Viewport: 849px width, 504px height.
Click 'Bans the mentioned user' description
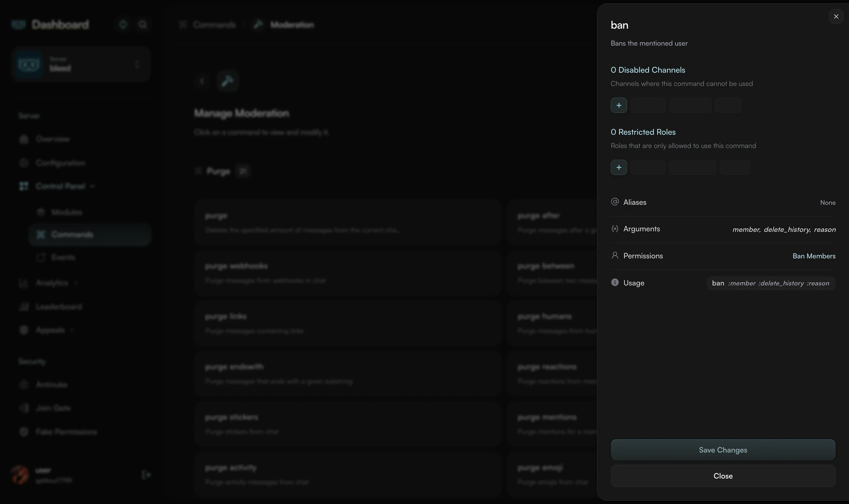[x=649, y=43]
